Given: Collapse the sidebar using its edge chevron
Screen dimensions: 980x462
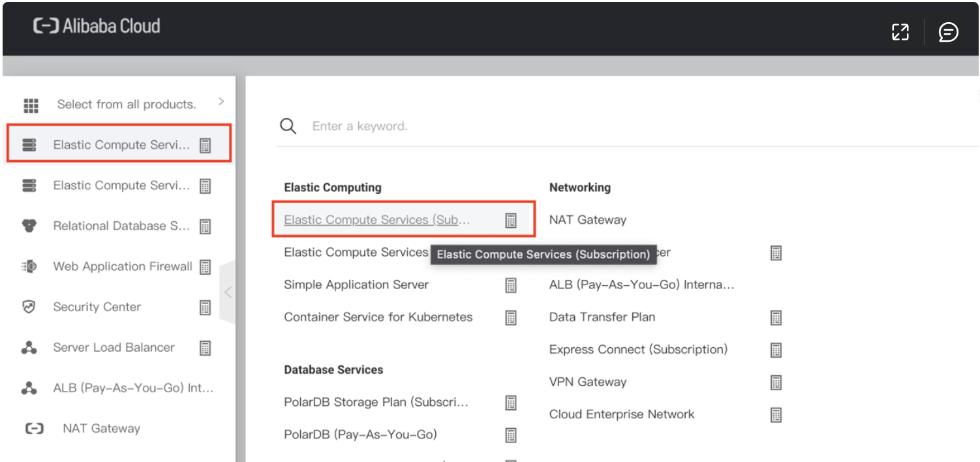Looking at the screenshot, I should (228, 292).
